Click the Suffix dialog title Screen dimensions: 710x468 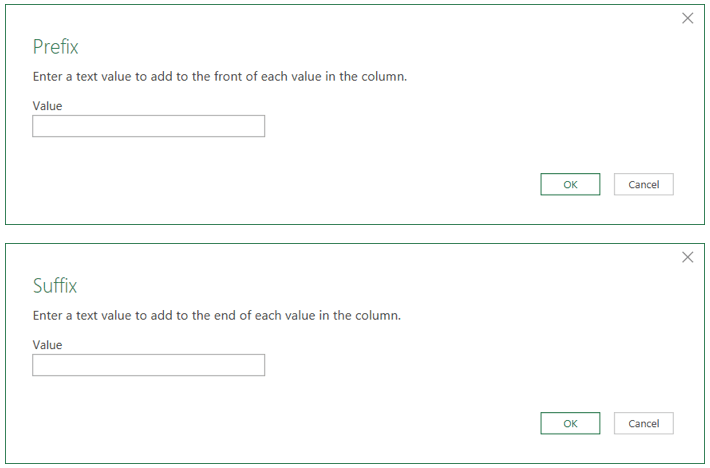coord(55,286)
